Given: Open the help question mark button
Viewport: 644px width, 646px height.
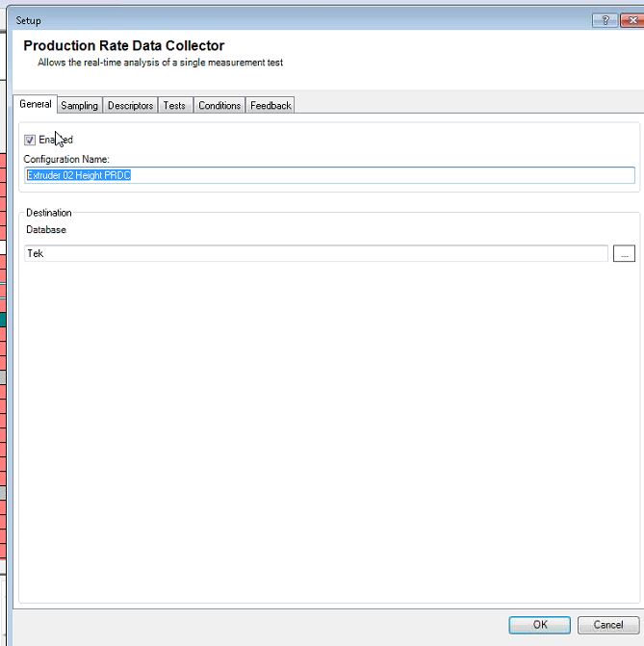Looking at the screenshot, I should click(604, 19).
